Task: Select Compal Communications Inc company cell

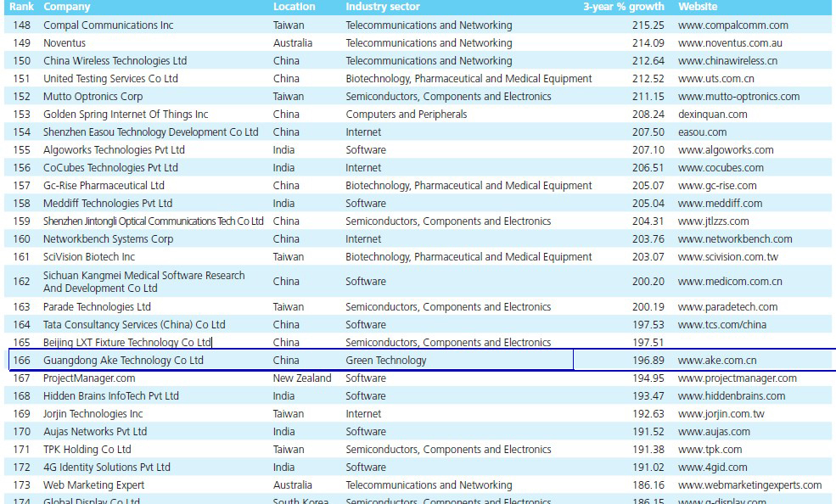Action: click(109, 25)
